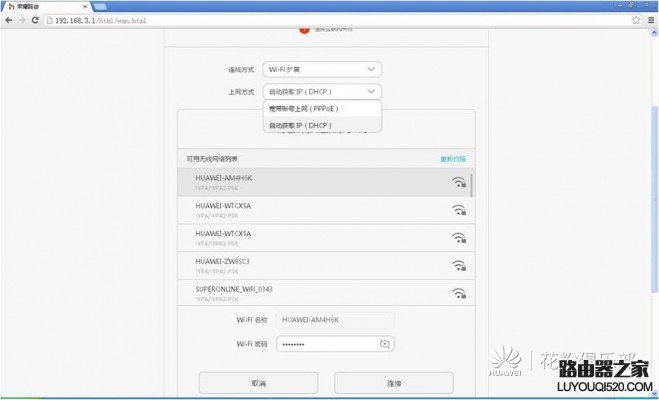Click the page scrollbar down arrow
The width and height of the screenshot is (659, 400).
[655, 393]
